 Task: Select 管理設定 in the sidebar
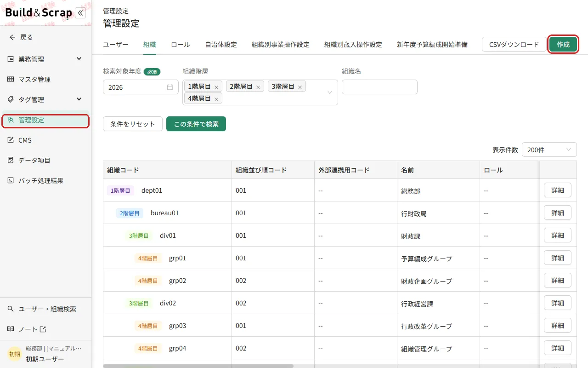pyautogui.click(x=45, y=120)
